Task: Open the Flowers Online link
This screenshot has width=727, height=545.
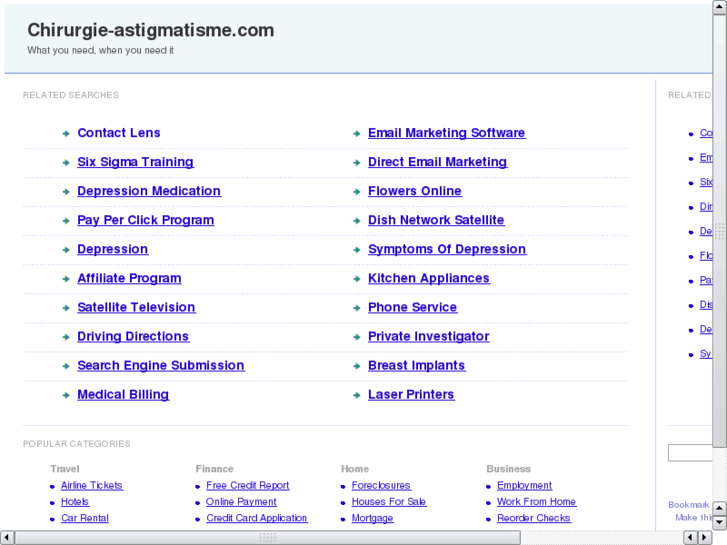Action: coord(415,191)
